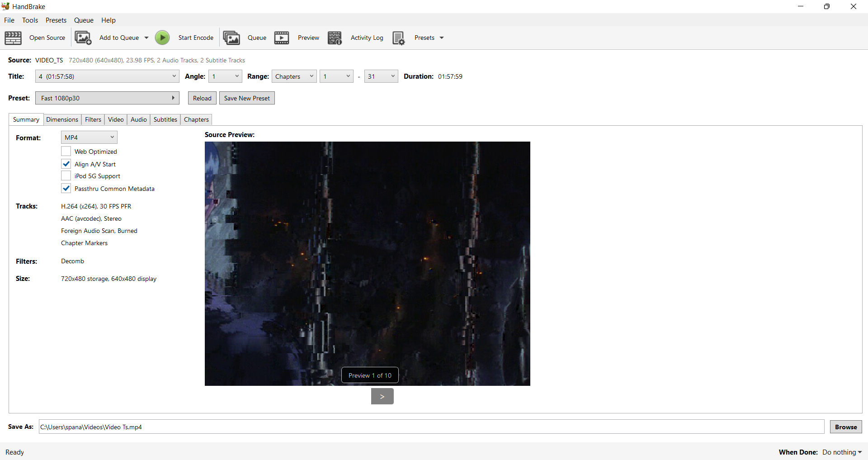Click the Open Source film strip icon
The image size is (868, 460).
[13, 38]
